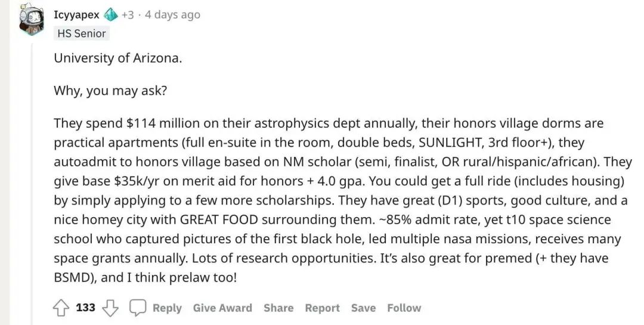This screenshot has width=644, height=325.
Task: Click the teal gem award icon
Action: click(x=110, y=15)
